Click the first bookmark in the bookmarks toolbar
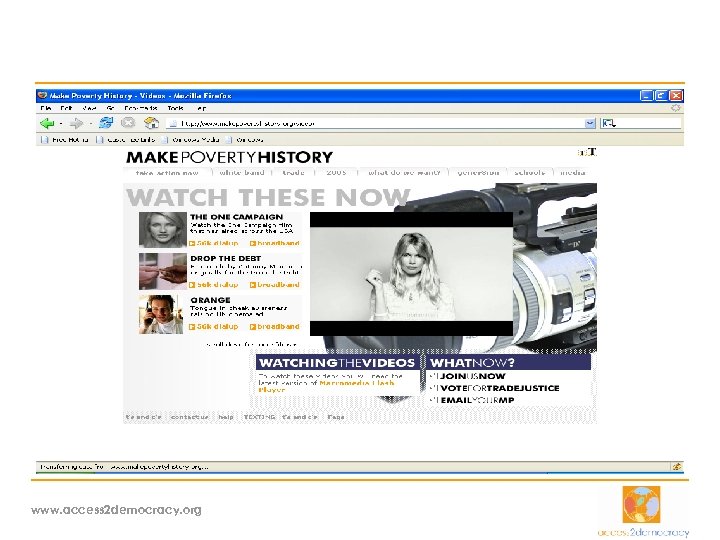This screenshot has height=540, width=720. pyautogui.click(x=65, y=140)
